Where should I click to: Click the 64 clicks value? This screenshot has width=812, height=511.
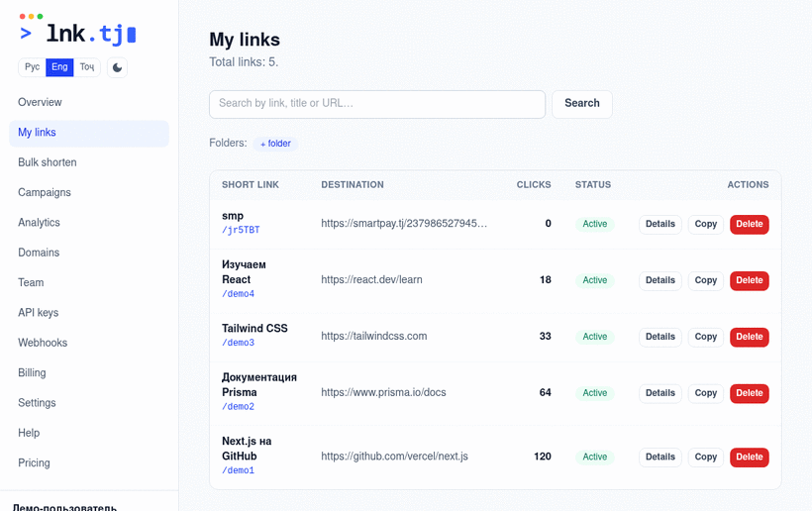pos(545,393)
